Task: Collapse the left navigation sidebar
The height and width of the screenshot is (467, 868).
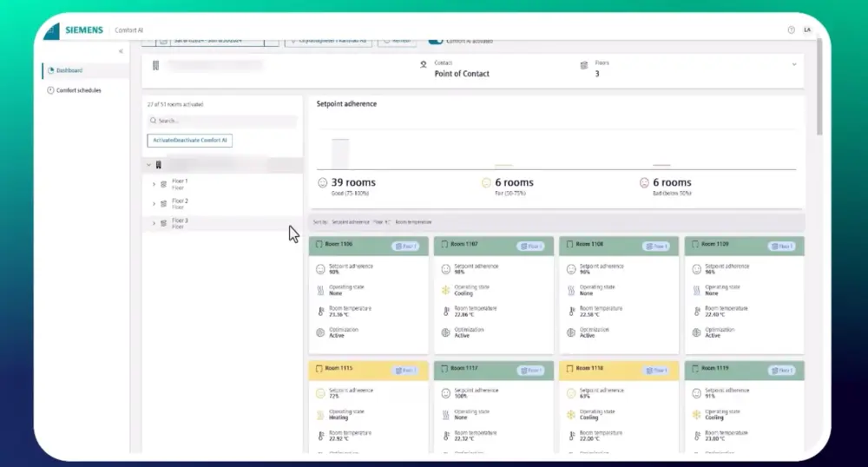Action: click(121, 51)
